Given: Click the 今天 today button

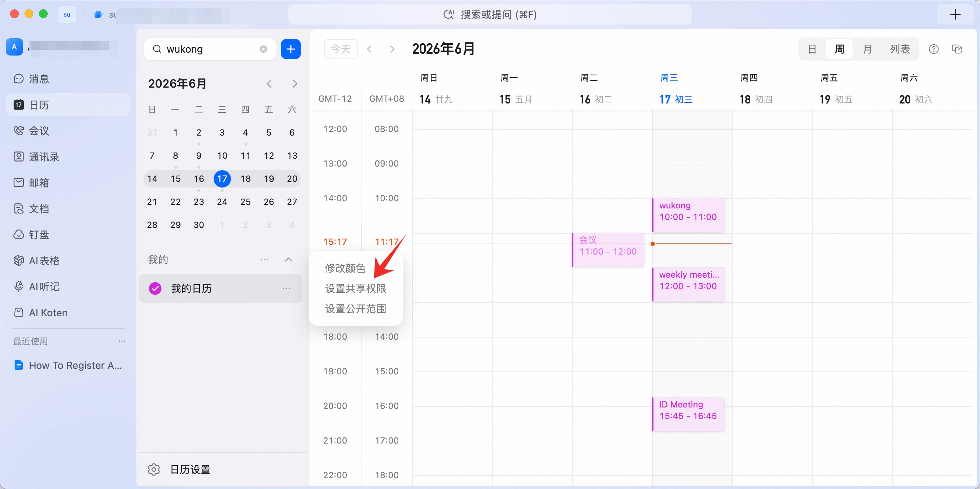Looking at the screenshot, I should 341,49.
